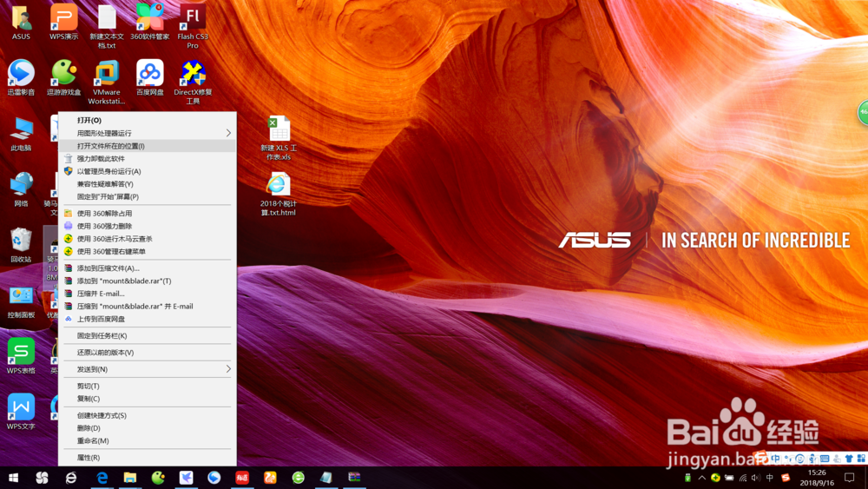Click 使用 360管理右键菜单

click(148, 251)
